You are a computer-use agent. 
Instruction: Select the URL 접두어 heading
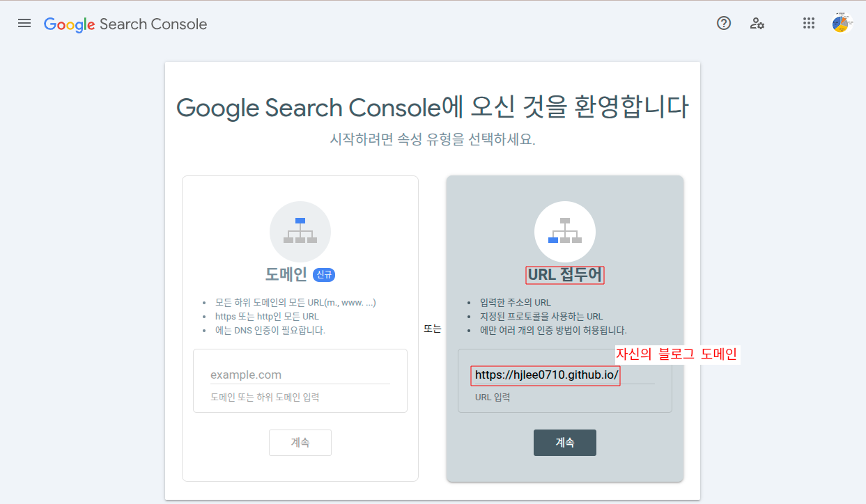[564, 274]
